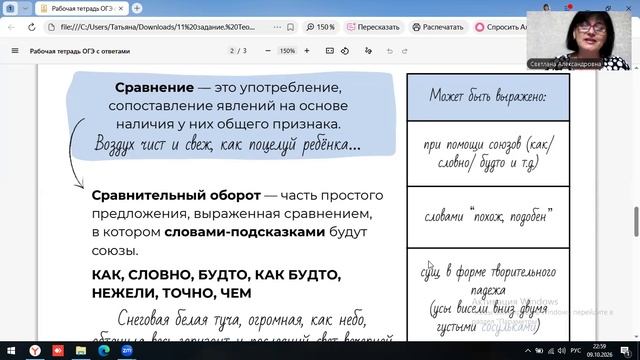Image resolution: width=640 pixels, height=360 pixels.
Task: Open the Windows Start menu
Action: pos(11,351)
